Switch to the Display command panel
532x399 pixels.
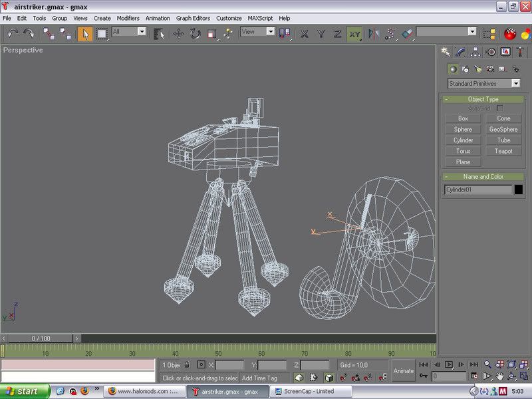(x=505, y=52)
